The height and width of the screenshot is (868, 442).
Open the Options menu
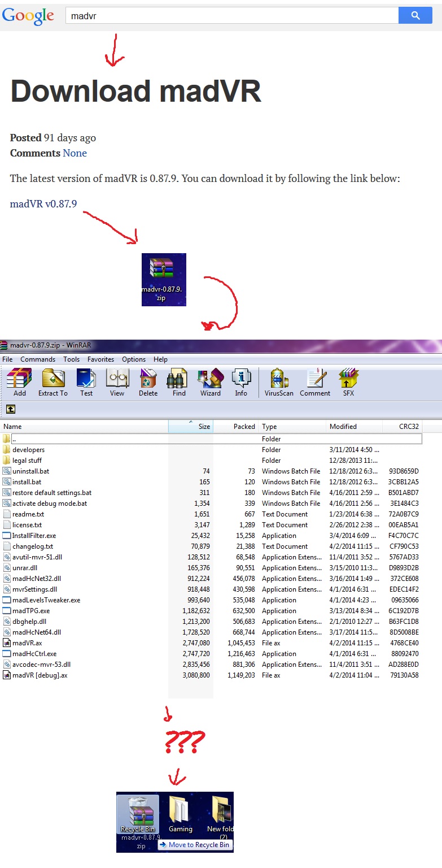click(x=134, y=359)
